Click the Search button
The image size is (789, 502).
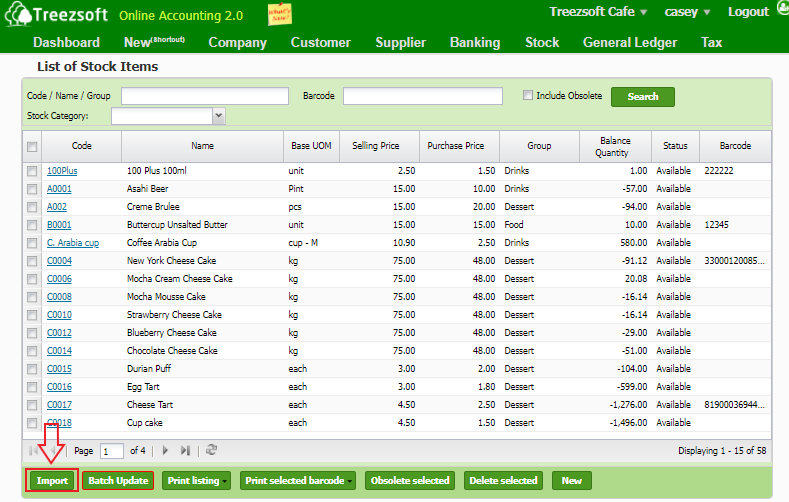[x=642, y=97]
